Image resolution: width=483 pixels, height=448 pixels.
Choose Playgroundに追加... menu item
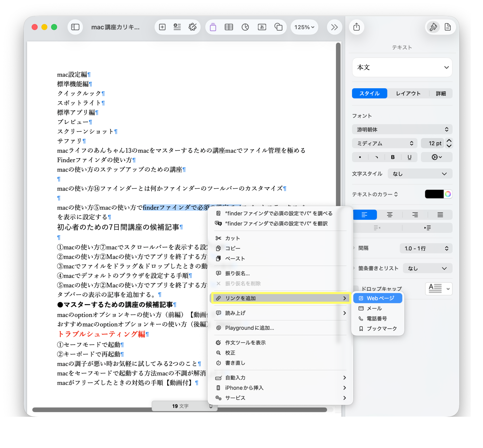coord(280,328)
